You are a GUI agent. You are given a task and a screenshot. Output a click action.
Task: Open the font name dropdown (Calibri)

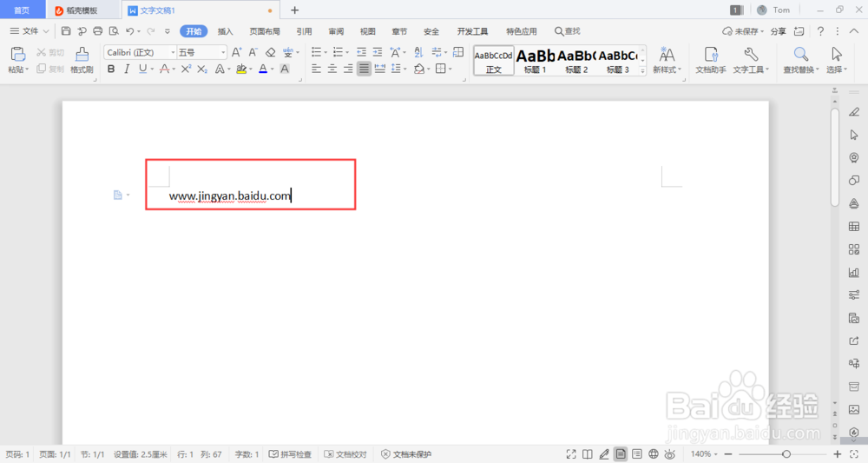(x=173, y=52)
